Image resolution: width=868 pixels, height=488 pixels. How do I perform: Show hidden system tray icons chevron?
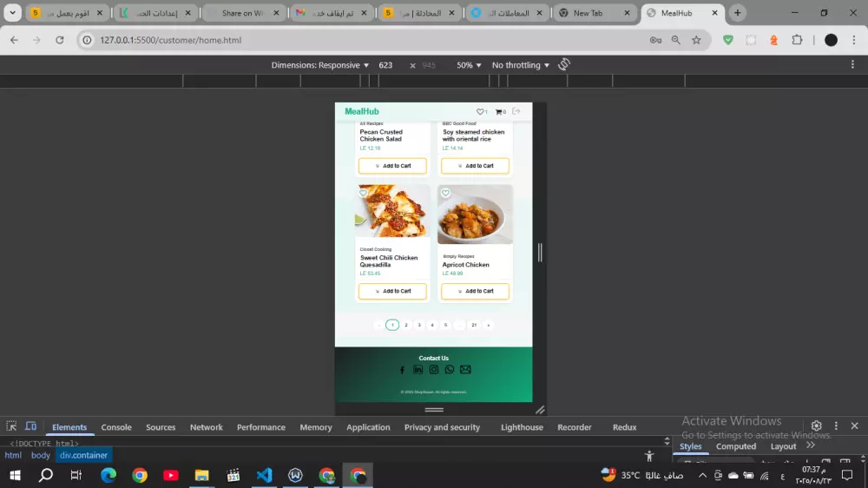pyautogui.click(x=702, y=475)
